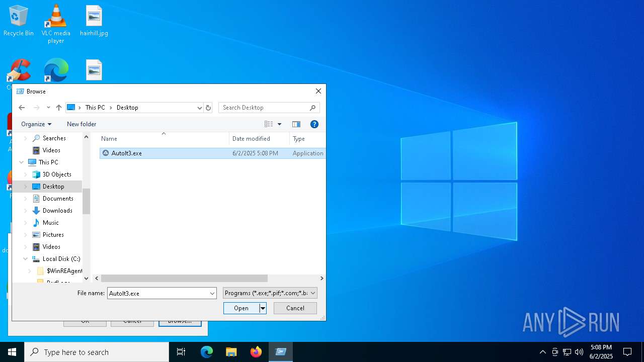Expand the 3D Objects node

pos(25,174)
